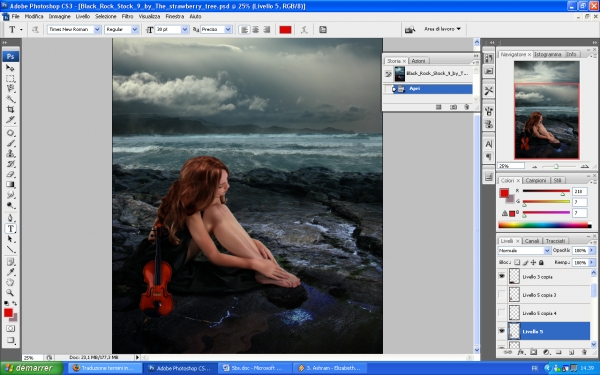
Task: Switch to the Campioni tab
Action: point(536,180)
